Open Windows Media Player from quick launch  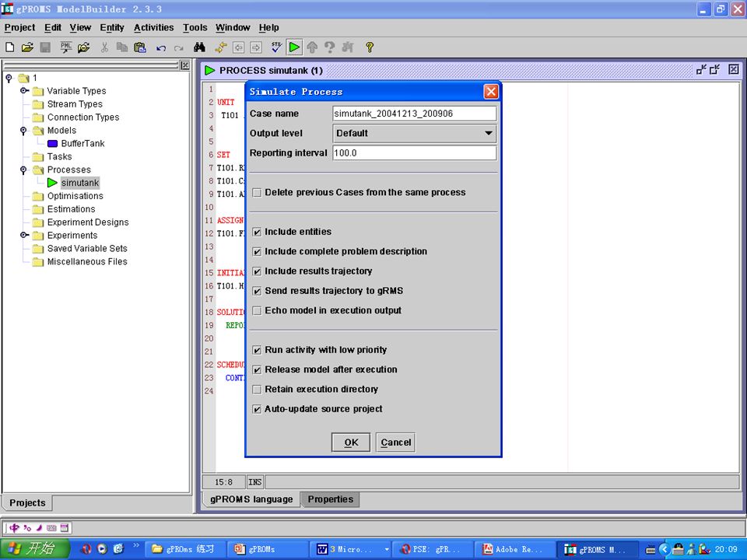click(x=102, y=548)
